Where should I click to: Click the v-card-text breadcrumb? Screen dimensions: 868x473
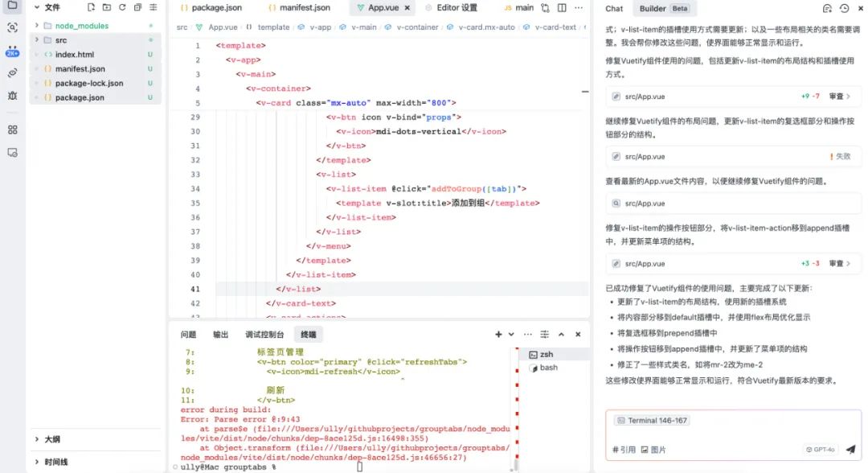555,27
